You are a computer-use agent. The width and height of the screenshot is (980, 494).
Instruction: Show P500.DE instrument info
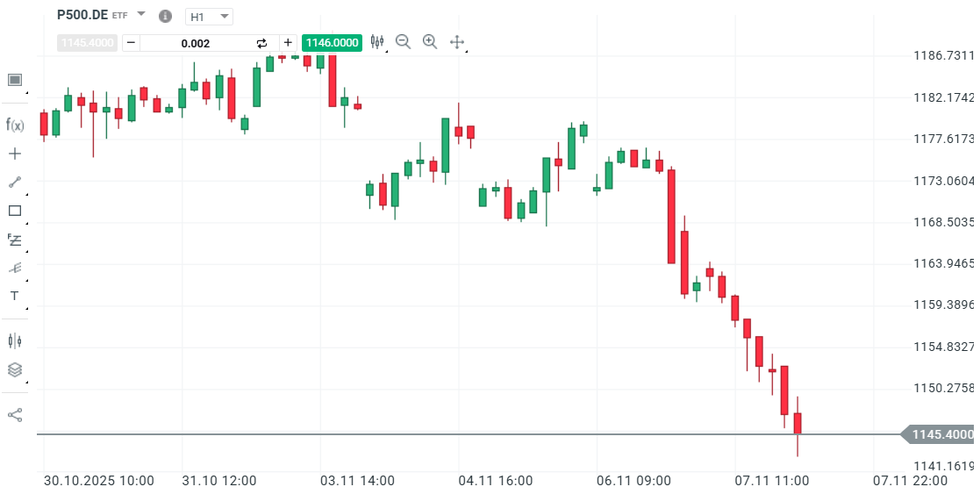pos(165,17)
